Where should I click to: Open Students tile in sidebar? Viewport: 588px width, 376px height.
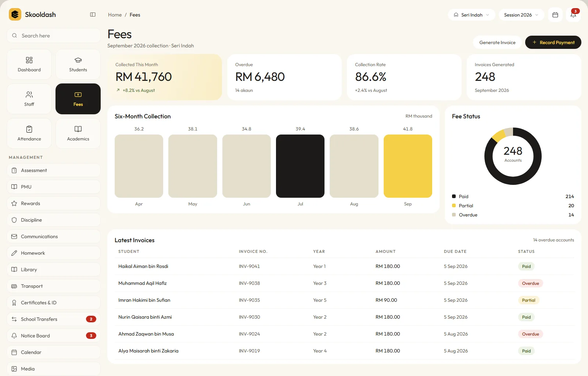(x=78, y=64)
